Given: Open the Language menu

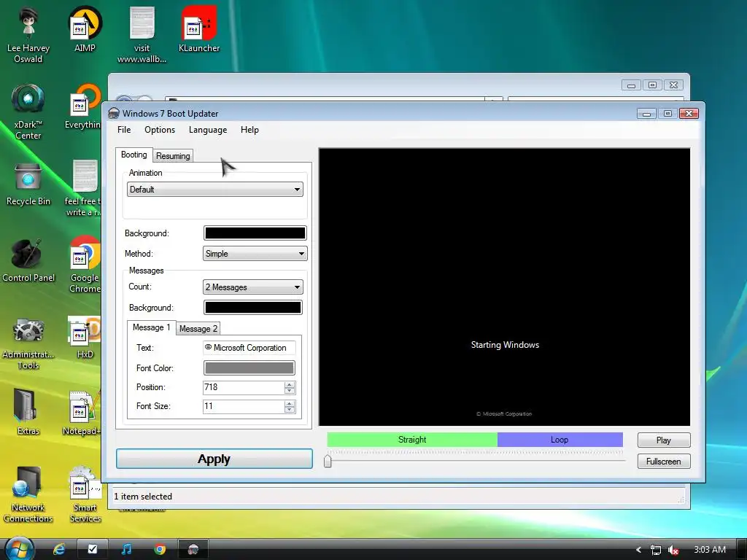Looking at the screenshot, I should 208,130.
